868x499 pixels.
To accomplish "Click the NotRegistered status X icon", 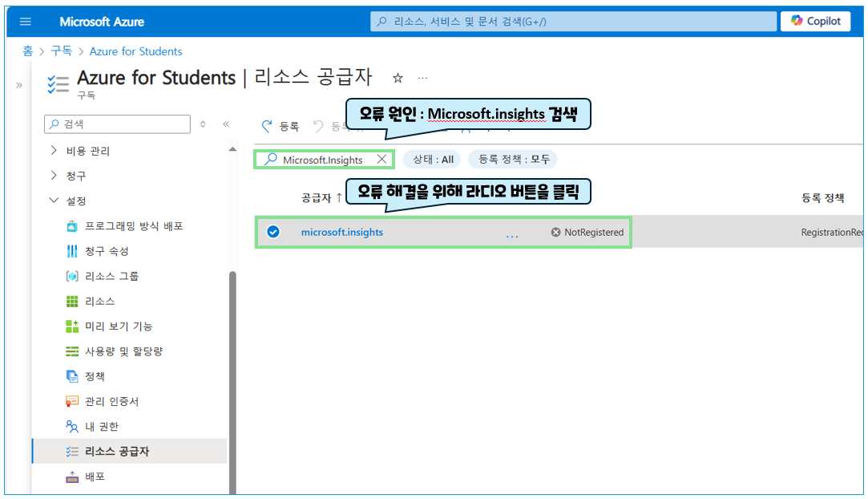I will click(x=555, y=233).
